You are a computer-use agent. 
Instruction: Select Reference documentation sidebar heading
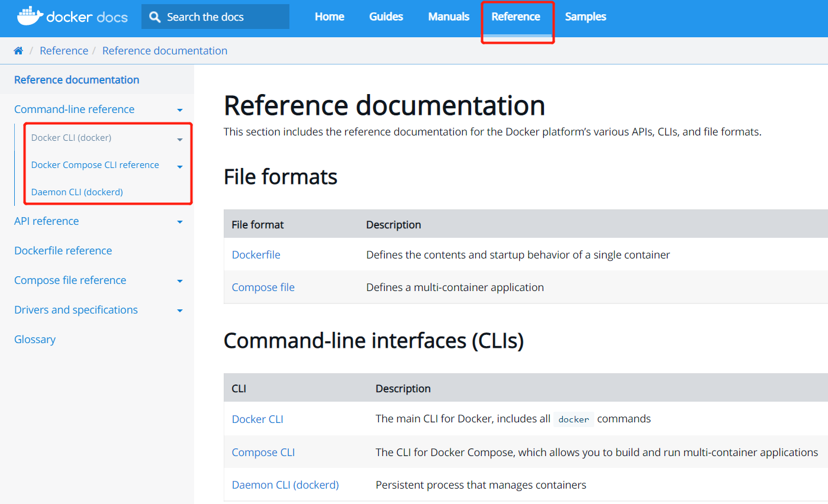pos(77,80)
